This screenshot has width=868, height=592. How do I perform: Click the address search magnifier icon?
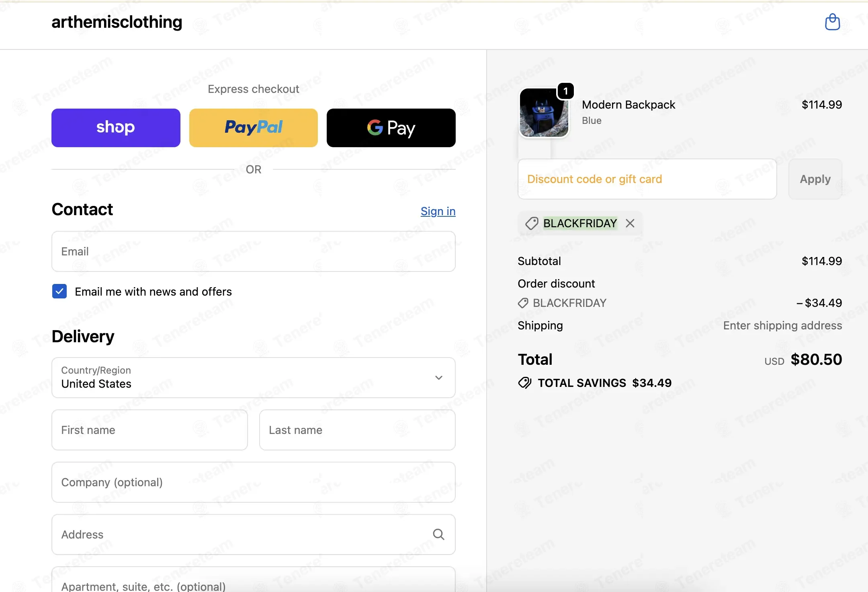pyautogui.click(x=438, y=534)
